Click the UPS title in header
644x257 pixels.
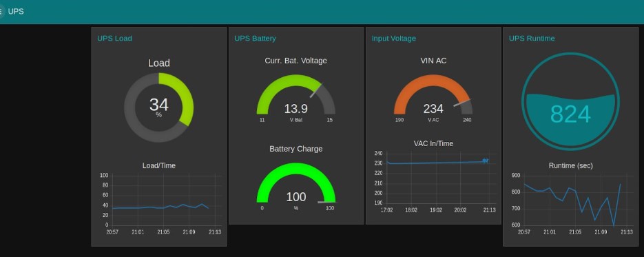point(16,12)
